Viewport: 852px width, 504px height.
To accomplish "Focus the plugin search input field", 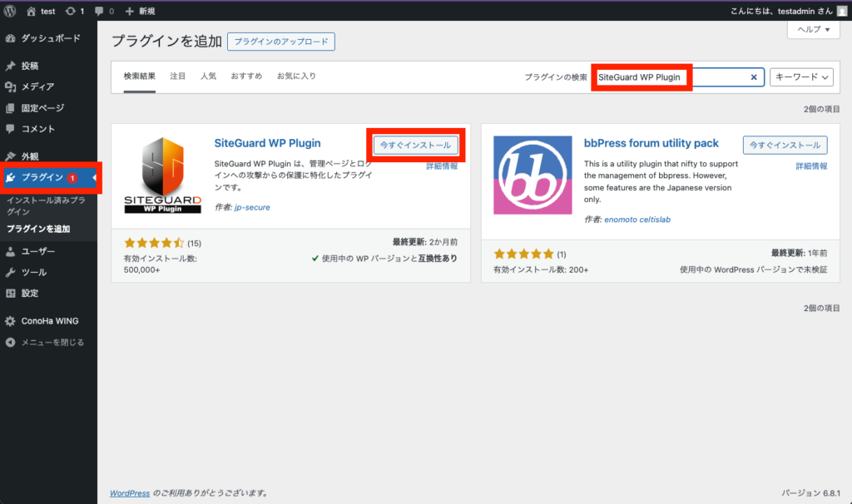I will [x=678, y=77].
